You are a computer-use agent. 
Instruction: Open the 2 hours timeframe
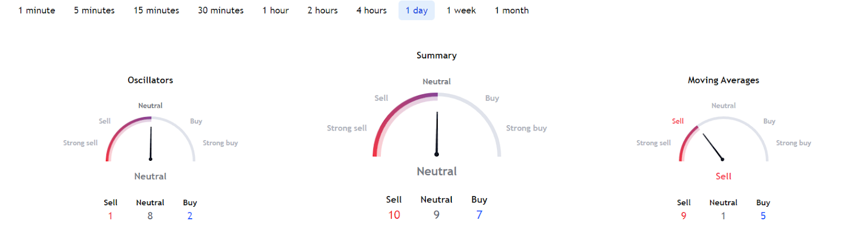[323, 10]
